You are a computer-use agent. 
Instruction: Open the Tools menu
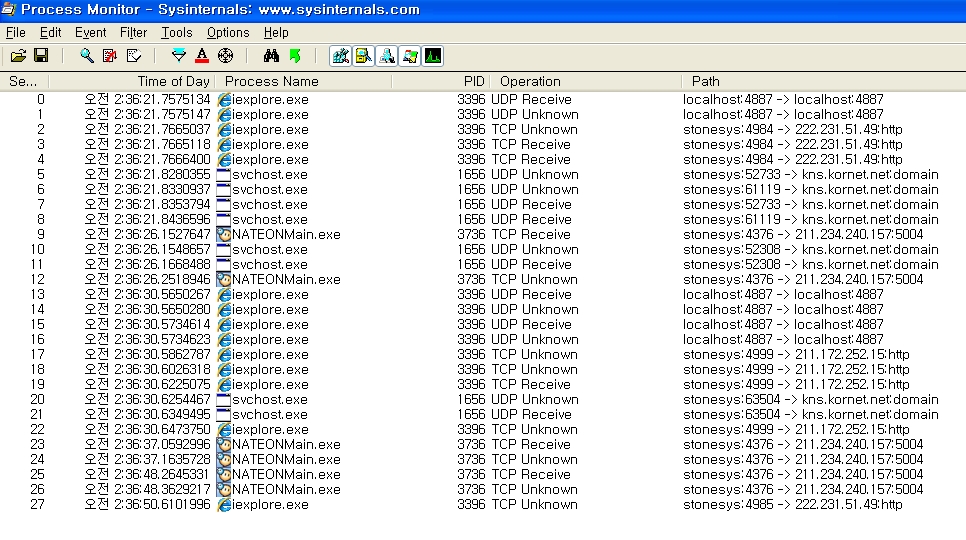point(177,33)
